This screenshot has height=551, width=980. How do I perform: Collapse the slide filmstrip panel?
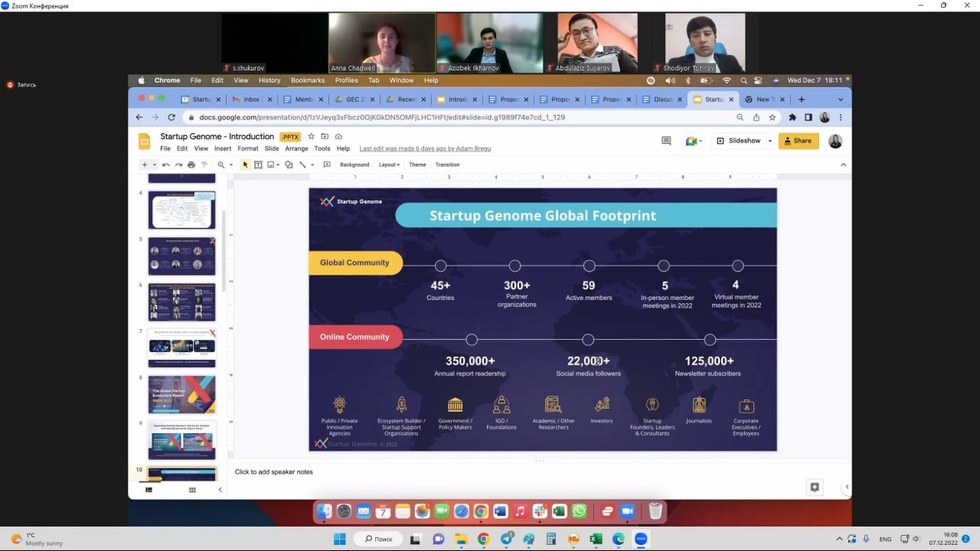[x=220, y=490]
